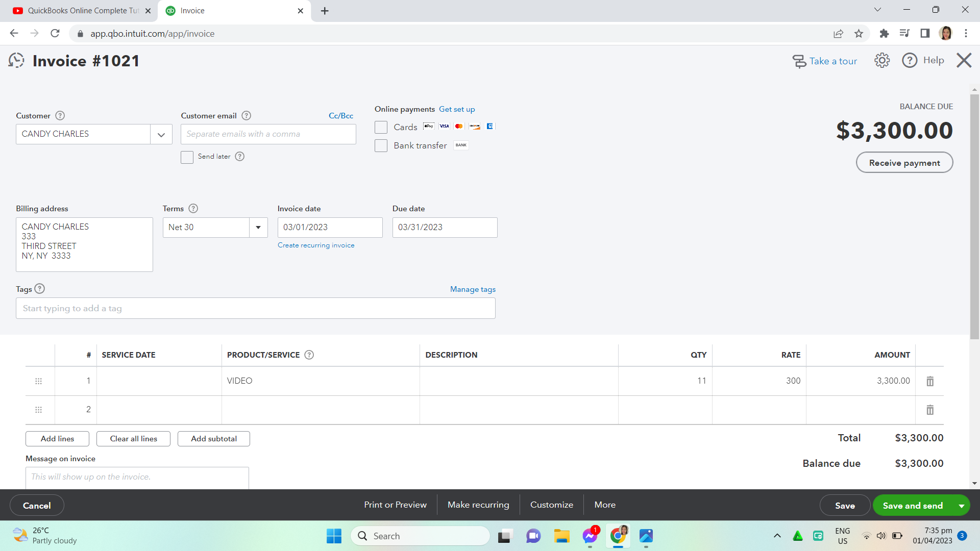The image size is (980, 551).
Task: Click the Tags help icon
Action: point(40,289)
